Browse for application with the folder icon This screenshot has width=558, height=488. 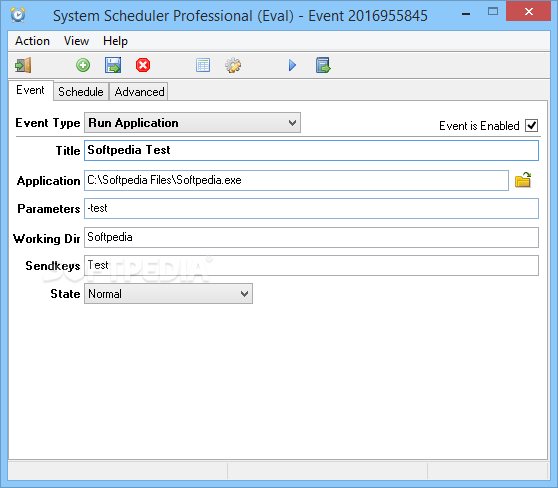pyautogui.click(x=523, y=180)
